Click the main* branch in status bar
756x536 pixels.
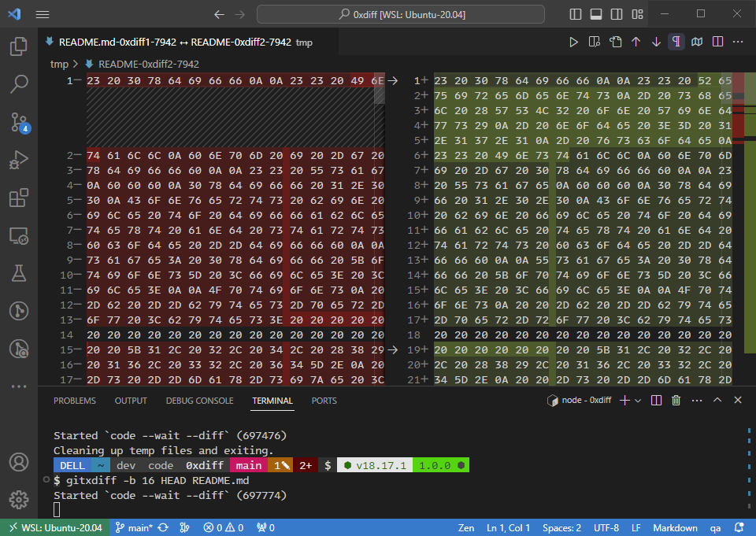tap(134, 528)
